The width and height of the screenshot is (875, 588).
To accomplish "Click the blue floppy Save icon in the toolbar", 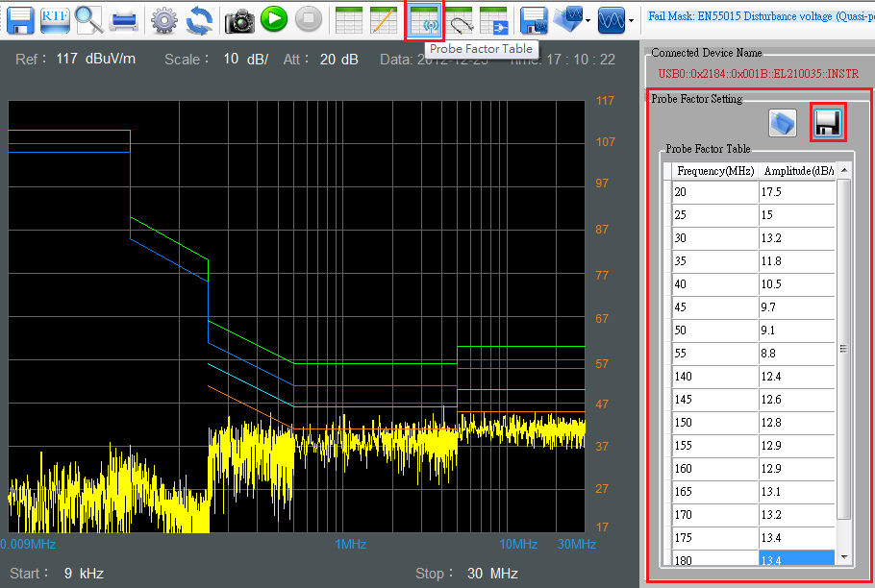I will pos(20,20).
